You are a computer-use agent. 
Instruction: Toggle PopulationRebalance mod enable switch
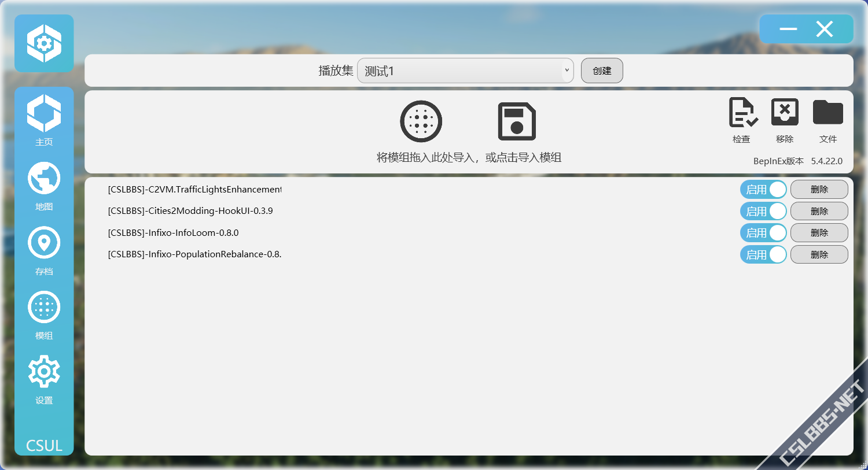[x=763, y=254]
